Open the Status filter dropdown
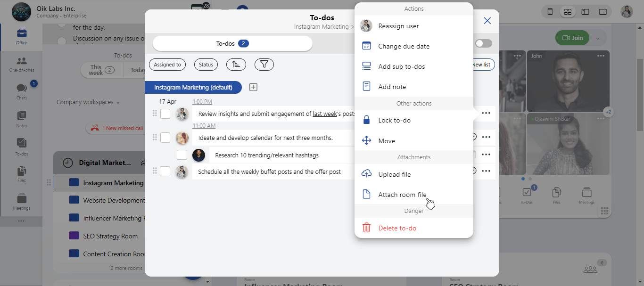The height and width of the screenshot is (286, 644). [206, 65]
